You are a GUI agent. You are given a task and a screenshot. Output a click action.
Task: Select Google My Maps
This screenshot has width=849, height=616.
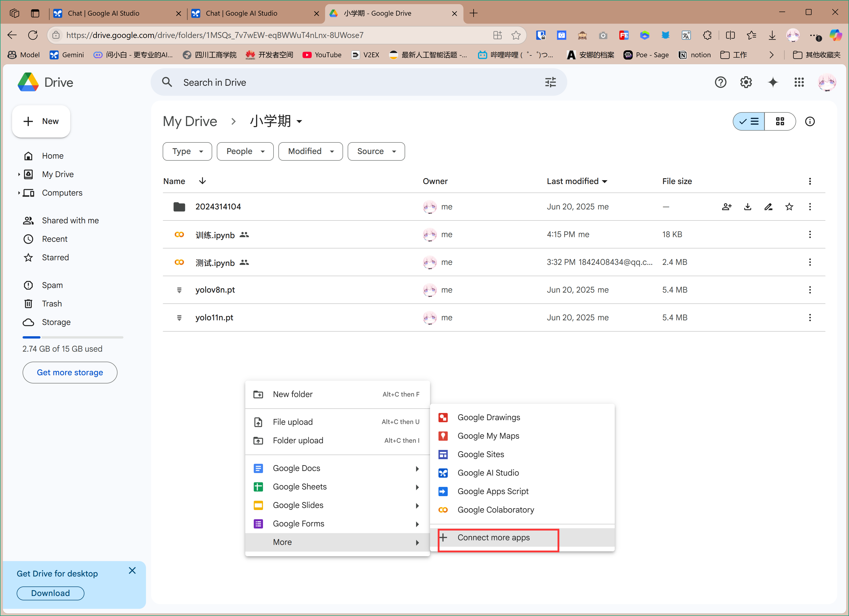[x=522, y=436]
